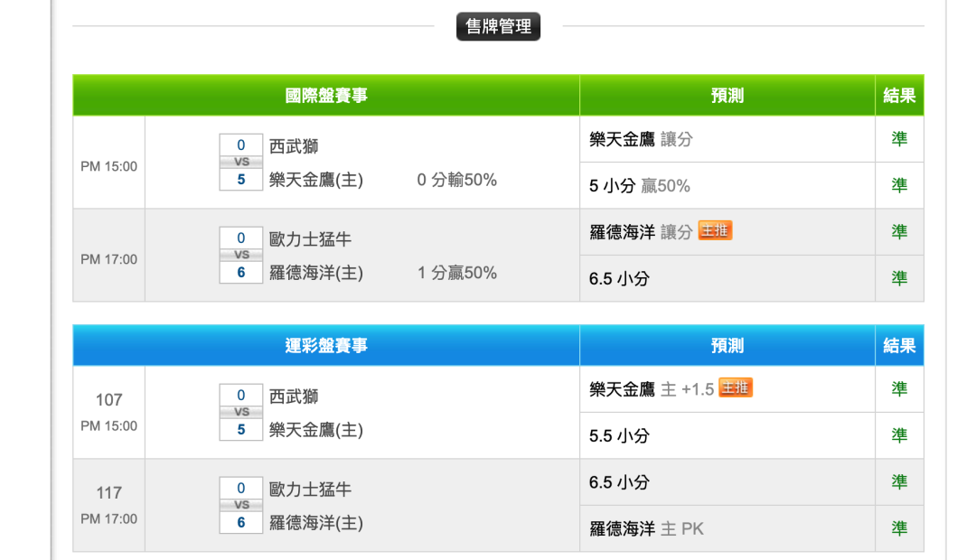Select the PM 17:00 time in 國際盤賽事
The width and height of the screenshot is (976, 560).
pyautogui.click(x=109, y=259)
